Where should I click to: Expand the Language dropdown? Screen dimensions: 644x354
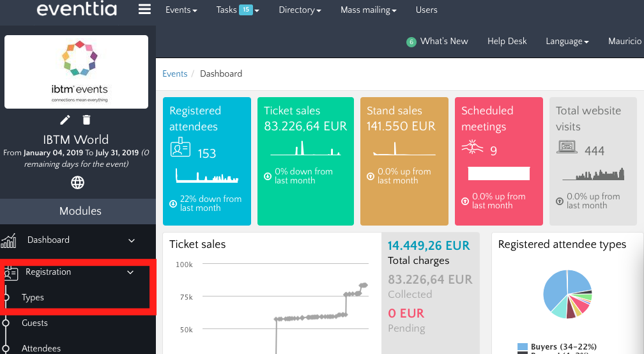coord(567,42)
